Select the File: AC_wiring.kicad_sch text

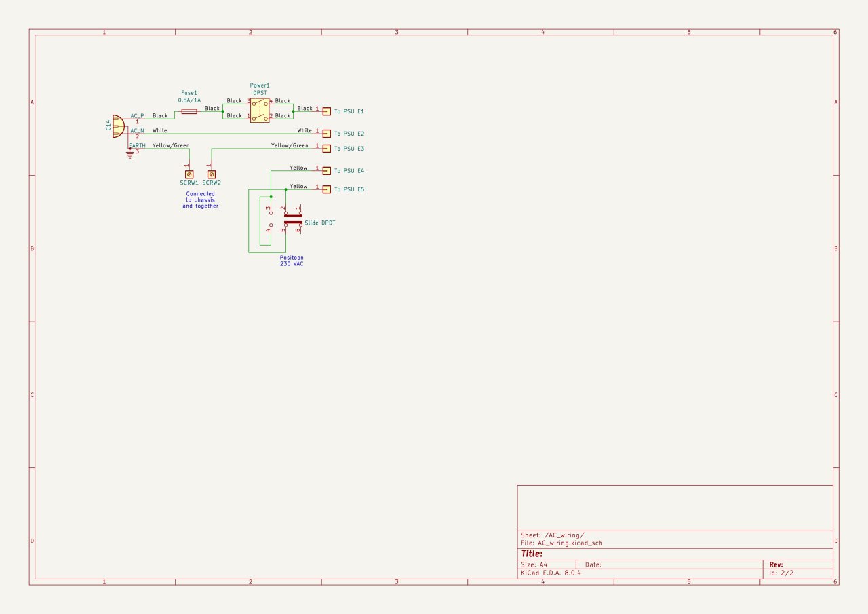(561, 543)
